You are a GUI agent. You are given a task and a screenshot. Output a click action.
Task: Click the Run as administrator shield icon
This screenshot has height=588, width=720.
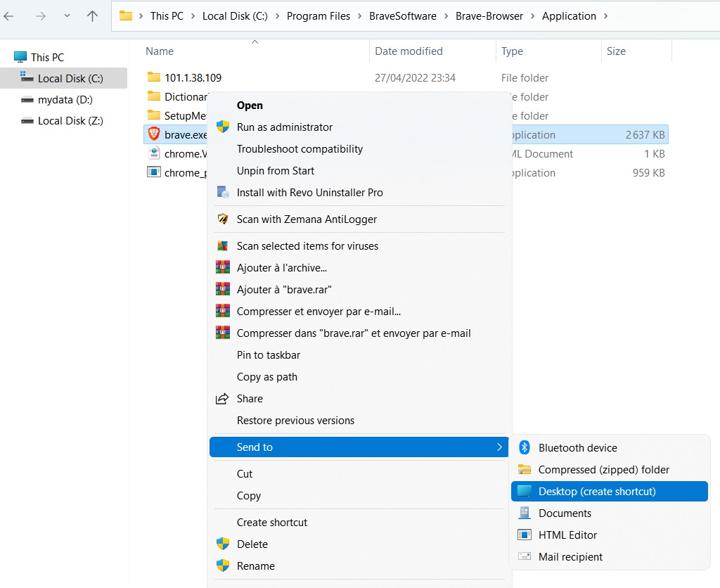pos(222,127)
